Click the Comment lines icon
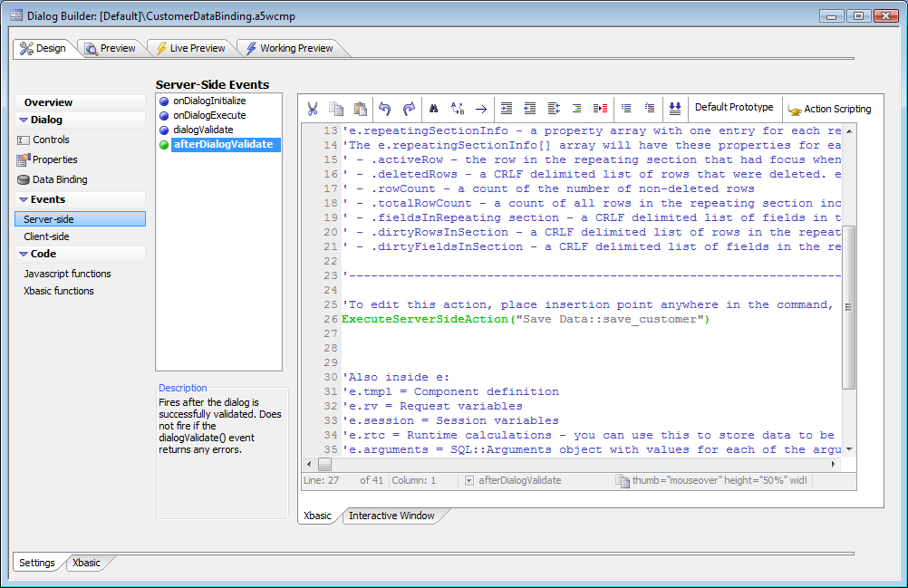 tap(626, 108)
